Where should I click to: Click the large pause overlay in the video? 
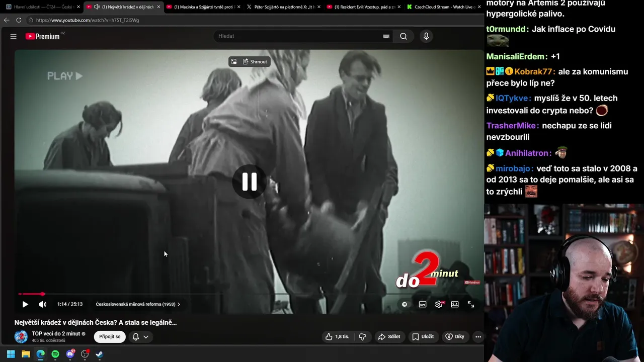(x=249, y=182)
